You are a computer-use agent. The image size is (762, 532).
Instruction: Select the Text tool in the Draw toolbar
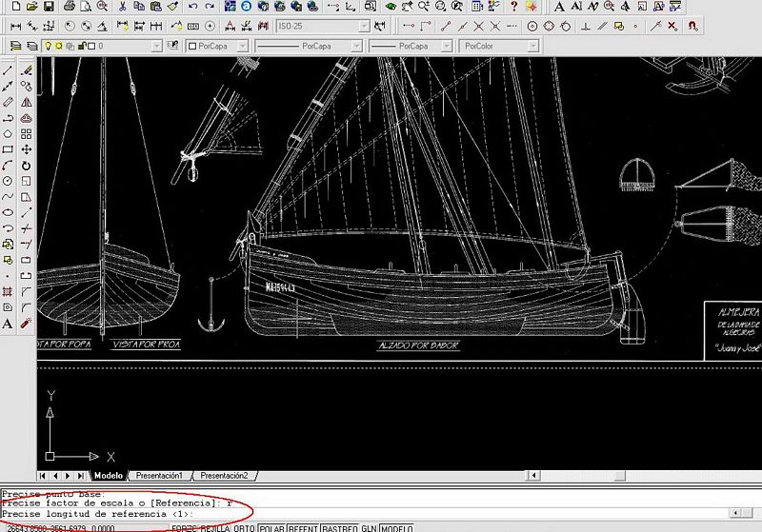click(8, 324)
